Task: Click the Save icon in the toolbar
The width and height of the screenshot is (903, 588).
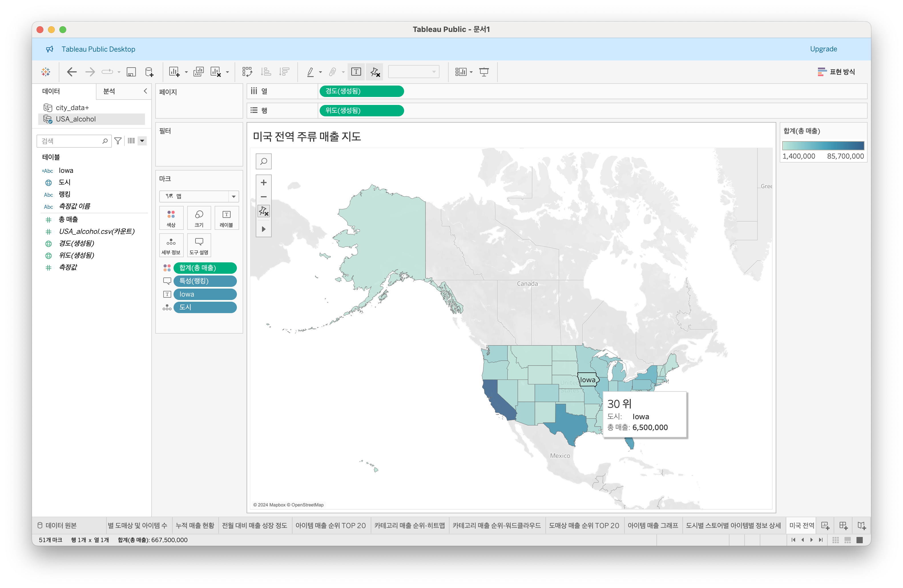Action: coord(131,72)
